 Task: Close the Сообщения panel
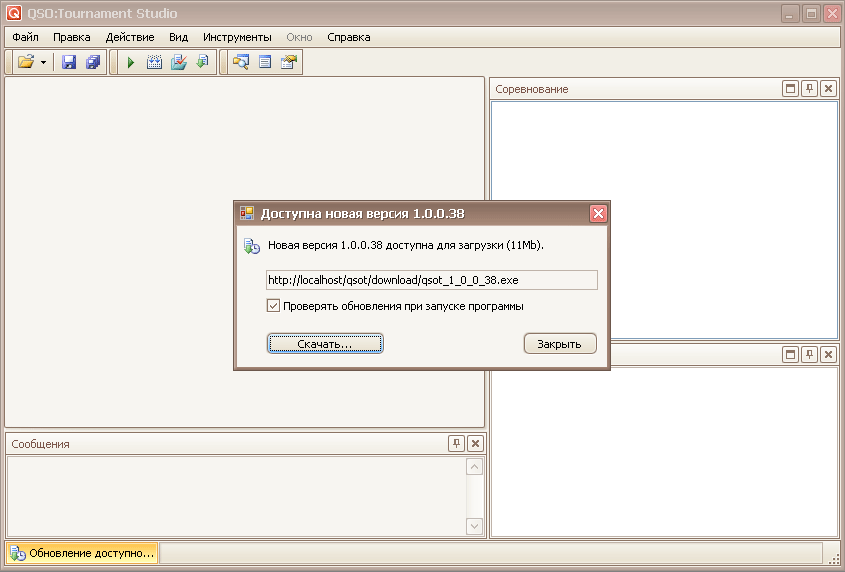pos(475,443)
